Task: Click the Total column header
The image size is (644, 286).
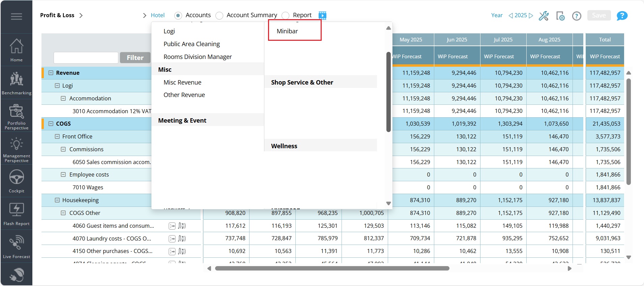Action: [x=605, y=39]
